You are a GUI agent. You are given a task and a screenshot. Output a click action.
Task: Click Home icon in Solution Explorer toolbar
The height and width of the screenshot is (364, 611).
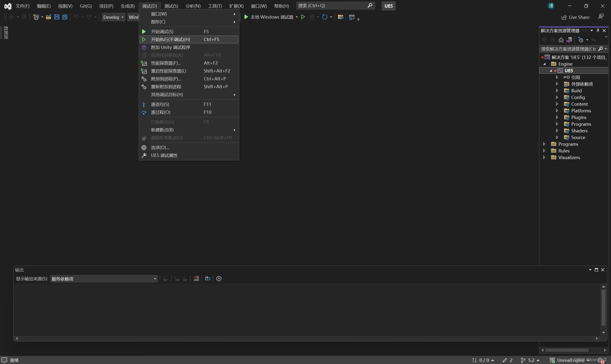point(561,40)
